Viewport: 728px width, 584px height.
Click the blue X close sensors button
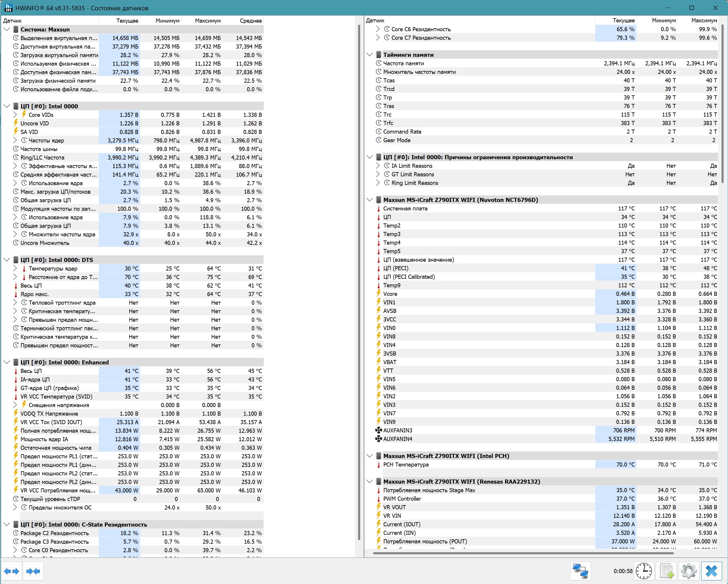[x=712, y=571]
